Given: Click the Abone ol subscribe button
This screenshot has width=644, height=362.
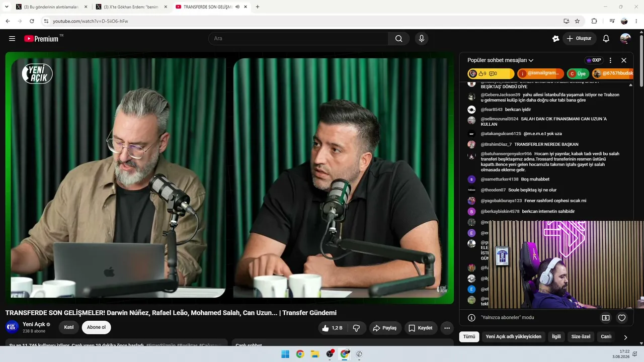Looking at the screenshot, I should coord(96,327).
